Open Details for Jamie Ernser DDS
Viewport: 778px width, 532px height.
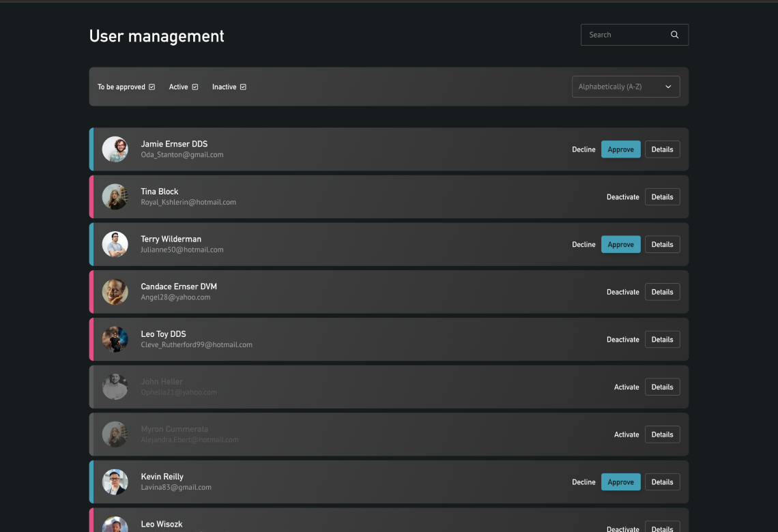(x=663, y=149)
